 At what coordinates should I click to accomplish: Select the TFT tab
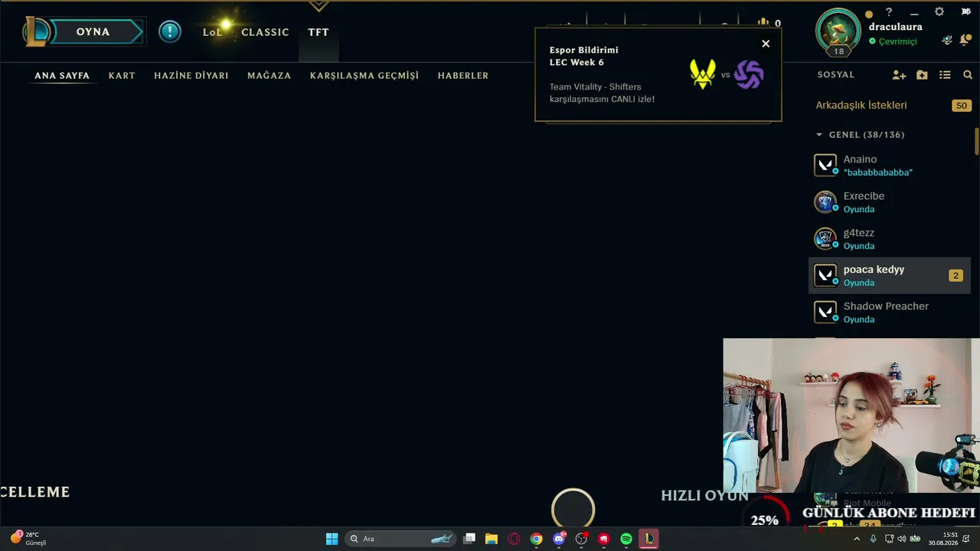(x=318, y=32)
